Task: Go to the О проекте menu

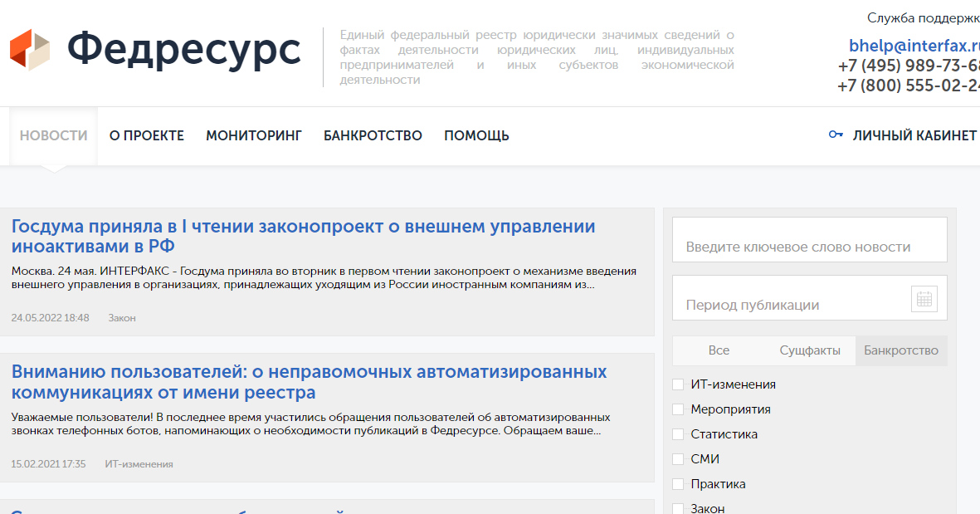Action: click(147, 135)
